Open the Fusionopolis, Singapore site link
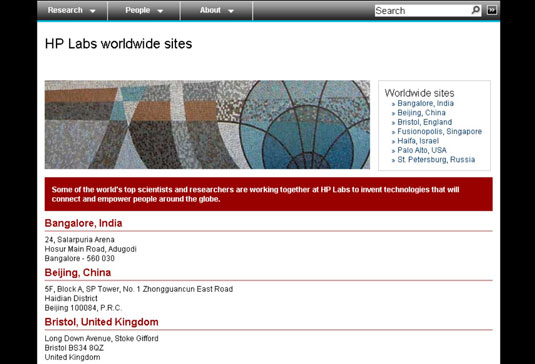This screenshot has height=364, width=535. click(x=439, y=131)
